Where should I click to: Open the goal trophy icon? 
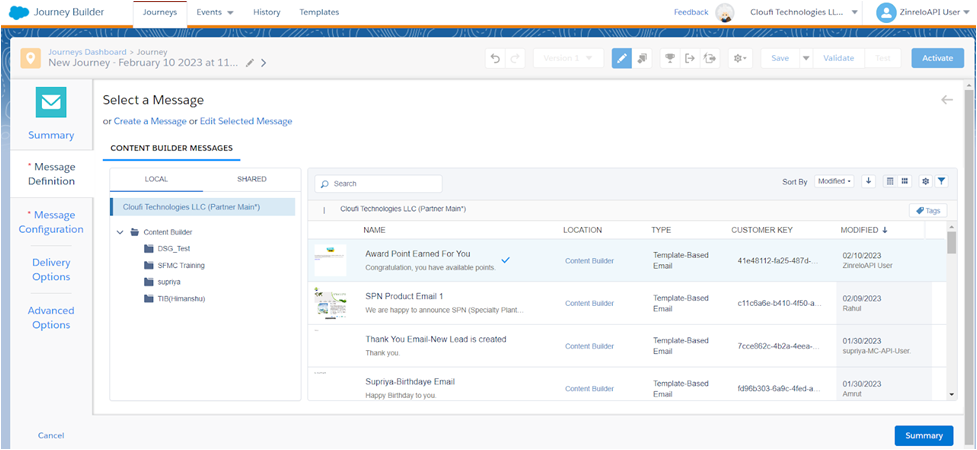click(670, 58)
